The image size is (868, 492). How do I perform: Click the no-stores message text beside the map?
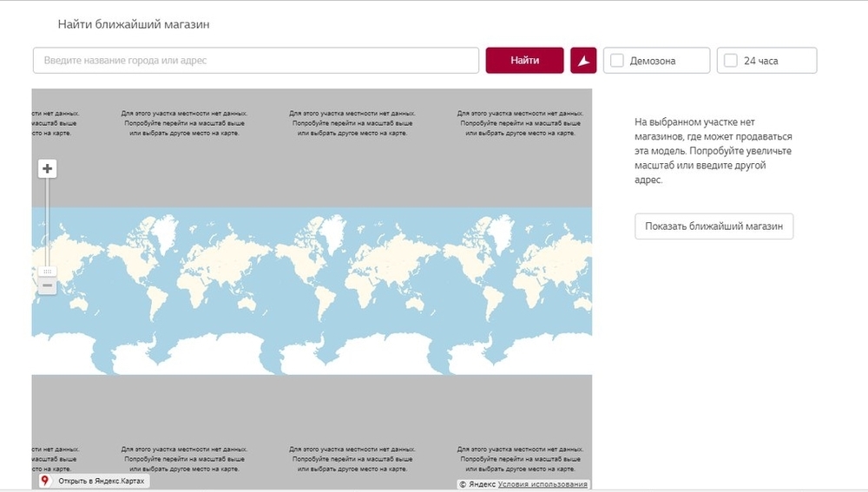713,151
